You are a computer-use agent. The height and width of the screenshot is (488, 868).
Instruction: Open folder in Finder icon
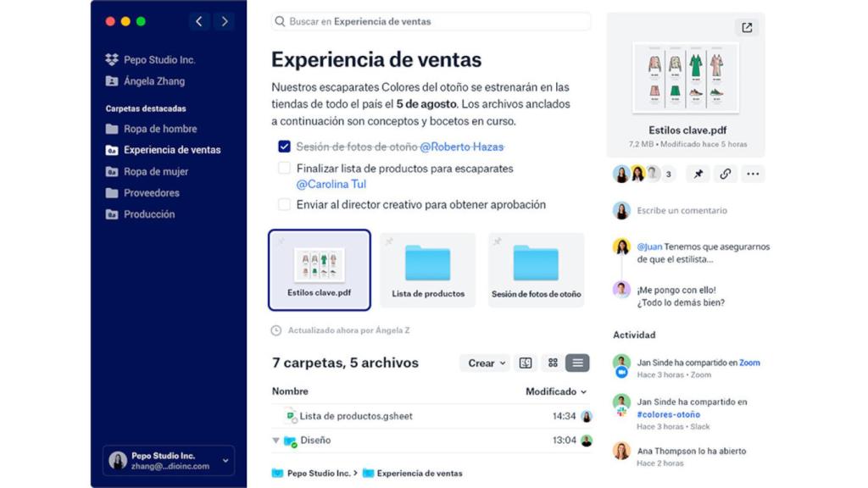526,363
